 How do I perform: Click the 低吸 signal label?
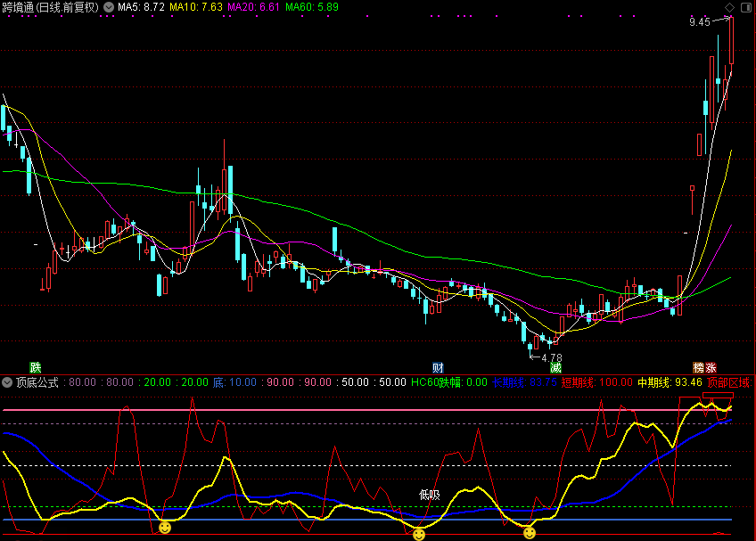coord(429,496)
